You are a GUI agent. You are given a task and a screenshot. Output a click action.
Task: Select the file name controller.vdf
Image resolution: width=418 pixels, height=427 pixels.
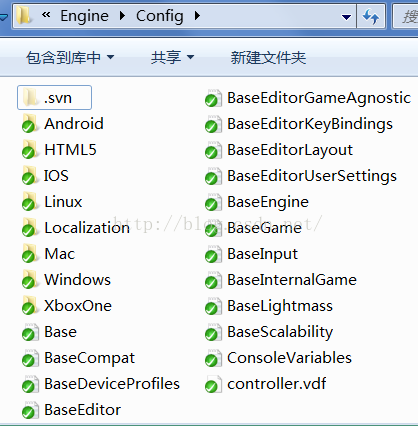[x=277, y=384]
